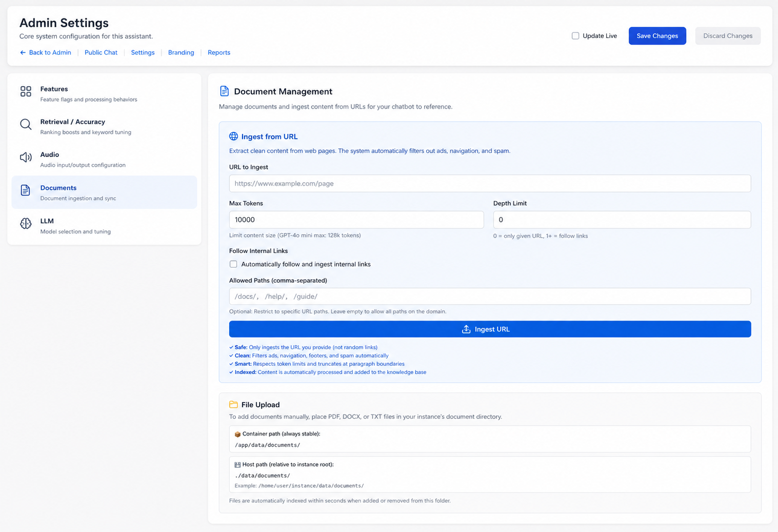This screenshot has width=778, height=532.
Task: Click the Max Tokens input field
Action: coord(356,220)
